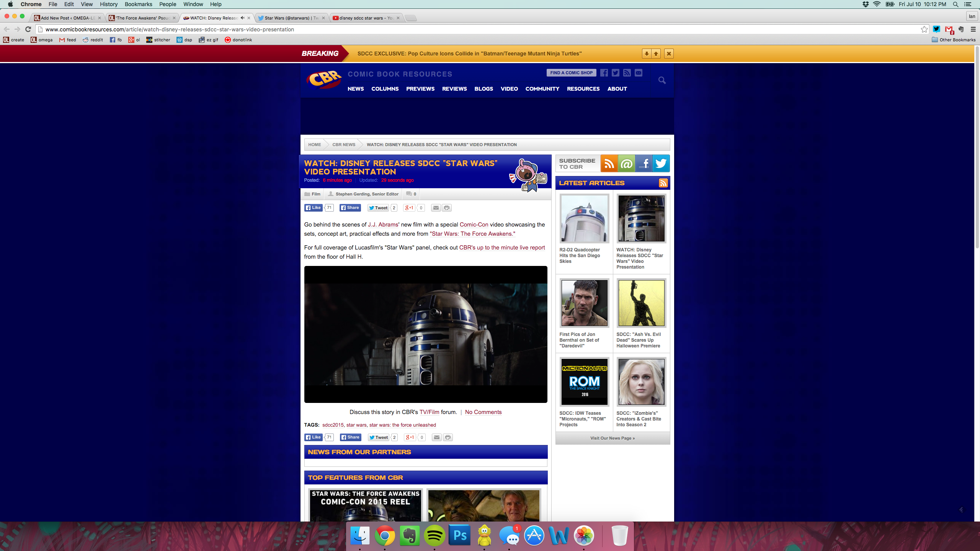This screenshot has height=551, width=980.
Task: Click the top print article icon
Action: pos(447,208)
